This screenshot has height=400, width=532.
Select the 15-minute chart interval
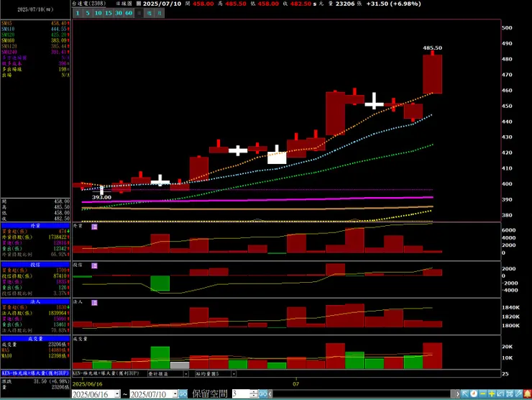(109, 13)
